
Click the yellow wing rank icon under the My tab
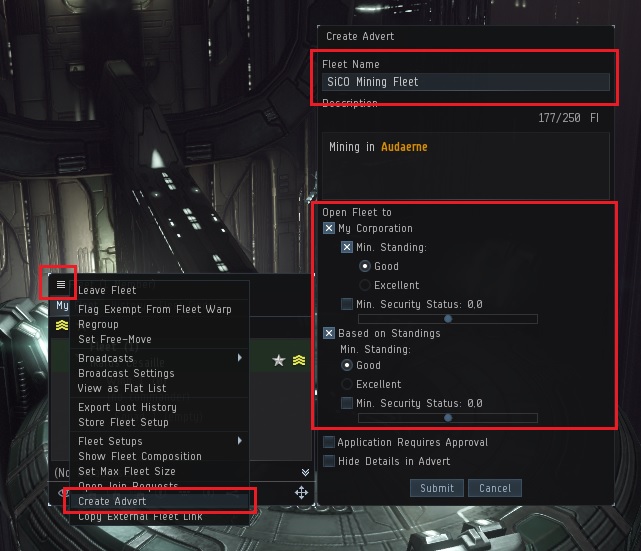tap(62, 325)
